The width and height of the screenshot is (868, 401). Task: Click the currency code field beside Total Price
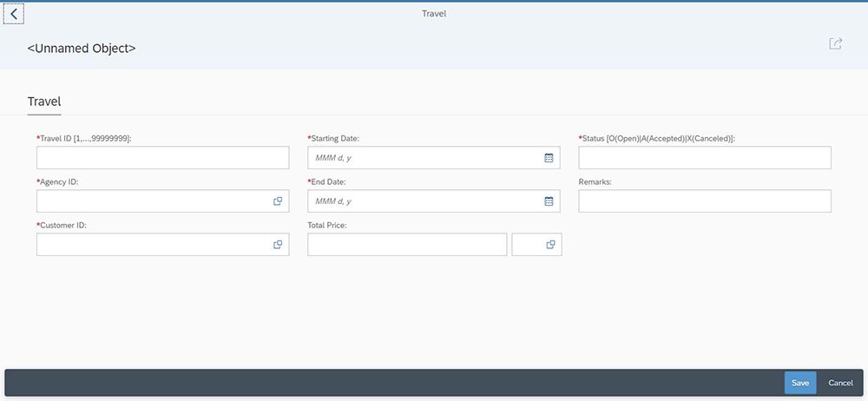point(528,245)
